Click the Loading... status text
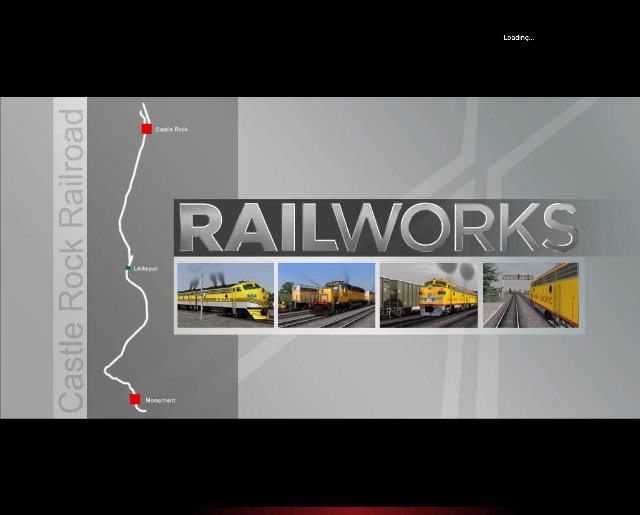Viewport: 640px width, 515px height. [518, 37]
